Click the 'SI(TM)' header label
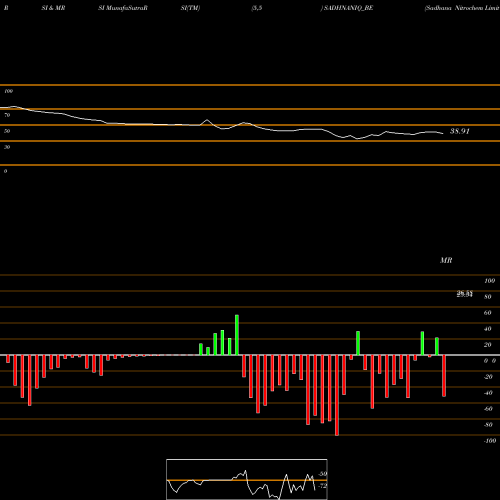This screenshot has width=500, height=500. coord(190,8)
